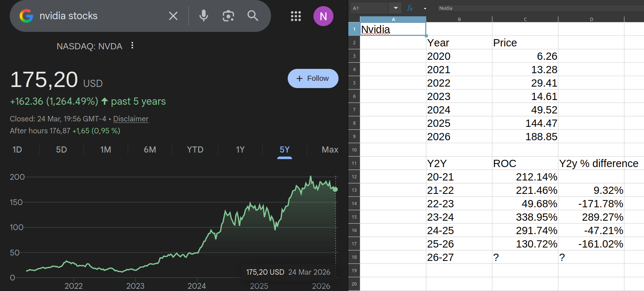The image size is (644, 291).
Task: Select column B header
Action: [x=459, y=19]
